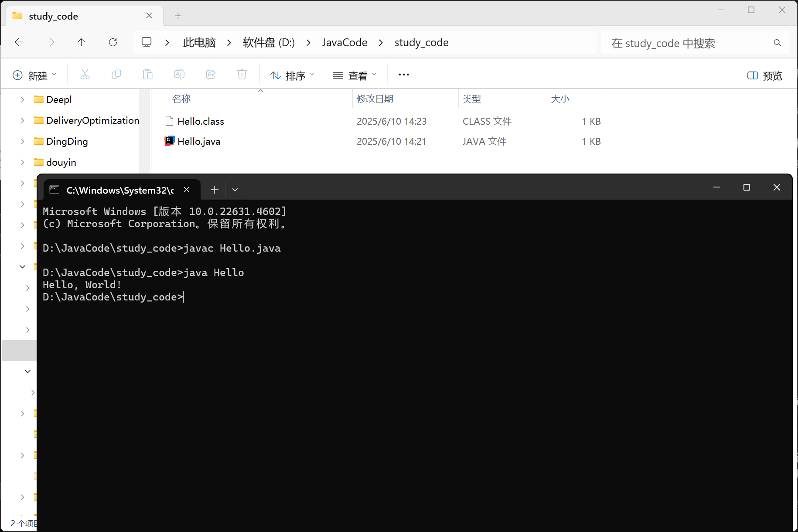Open the 查看 view dropdown
This screenshot has width=798, height=532.
[354, 75]
